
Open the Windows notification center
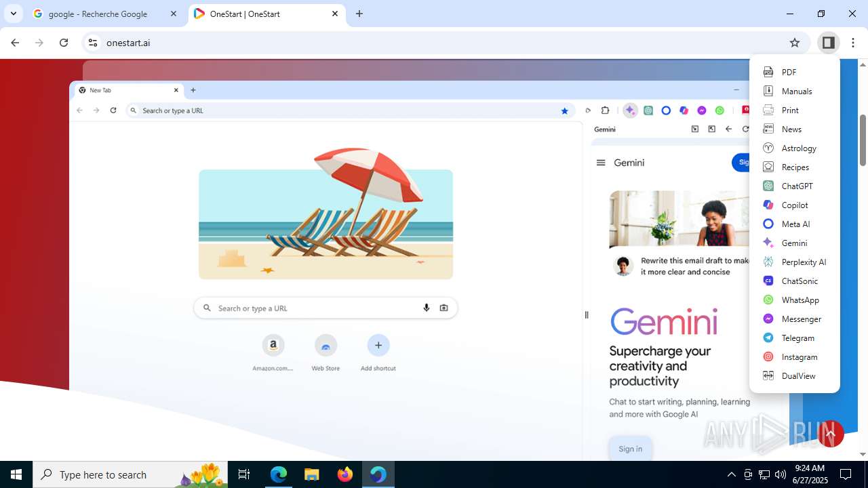(x=846, y=474)
